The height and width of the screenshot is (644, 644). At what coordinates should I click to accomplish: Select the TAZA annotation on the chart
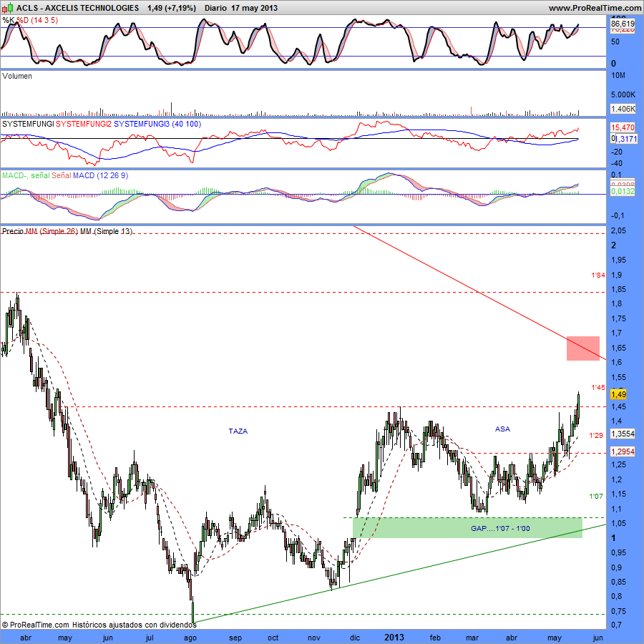[238, 431]
